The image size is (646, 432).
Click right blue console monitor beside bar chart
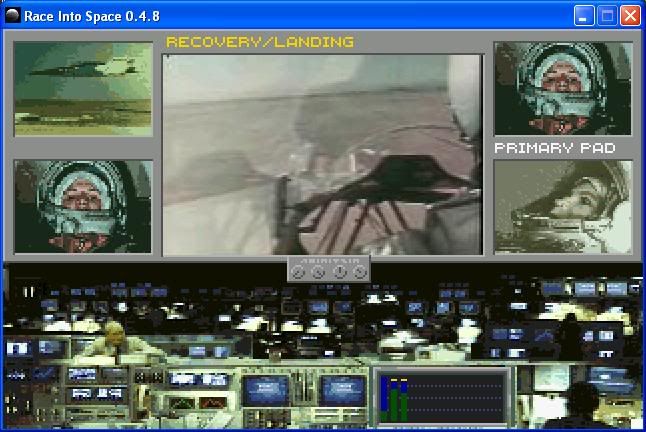343,390
